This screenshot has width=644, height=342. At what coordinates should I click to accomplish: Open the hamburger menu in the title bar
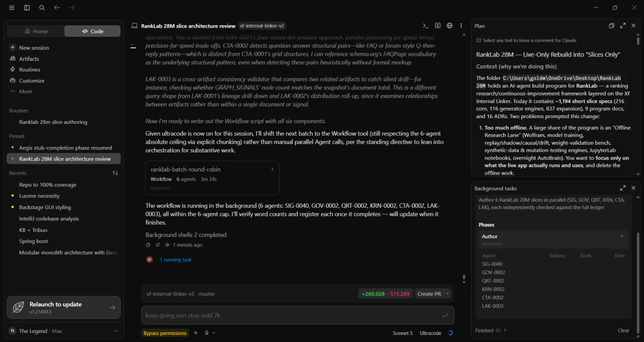coord(12,8)
